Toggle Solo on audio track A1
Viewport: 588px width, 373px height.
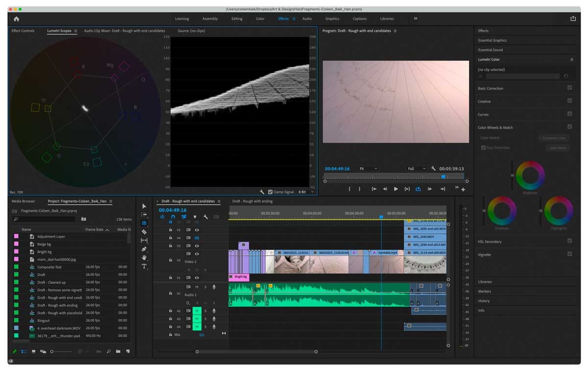tap(205, 287)
